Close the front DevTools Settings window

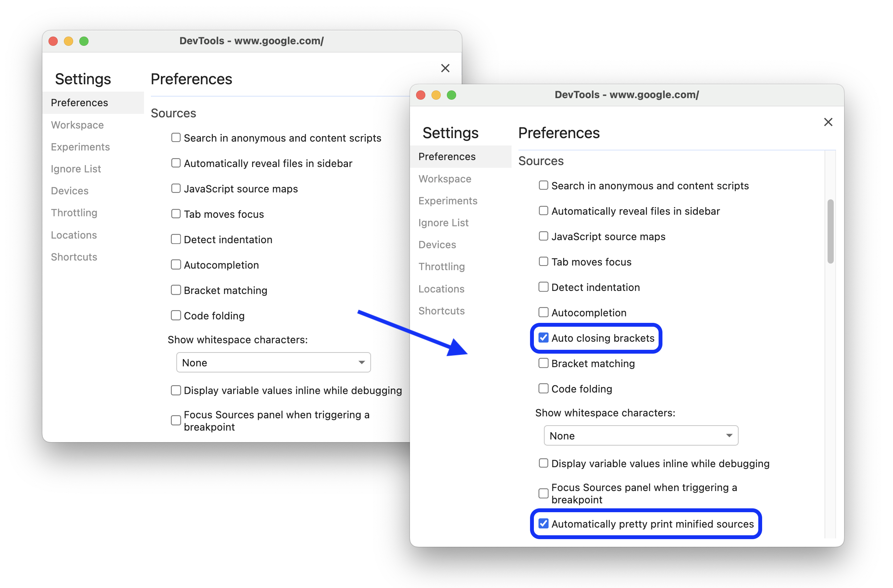(828, 122)
